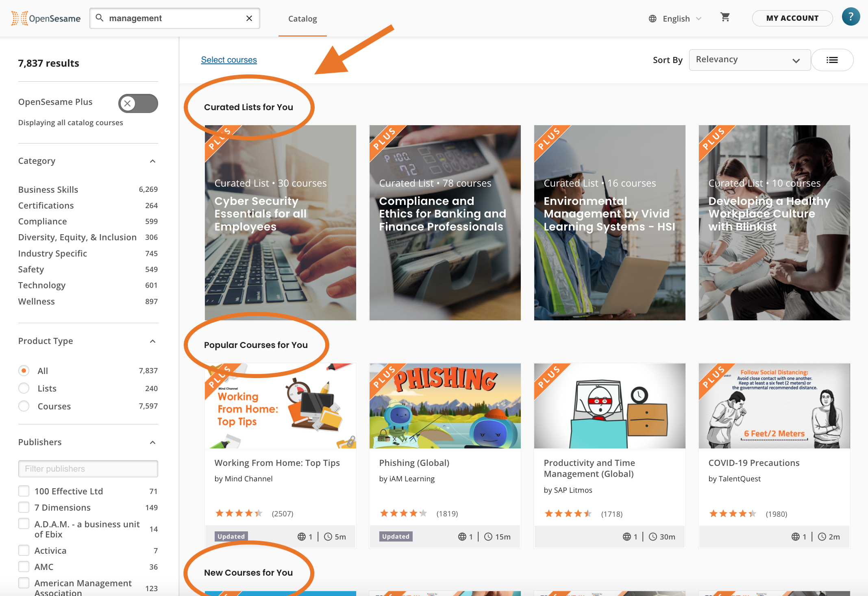Click 'by Mind Channel' publisher text

(244, 479)
